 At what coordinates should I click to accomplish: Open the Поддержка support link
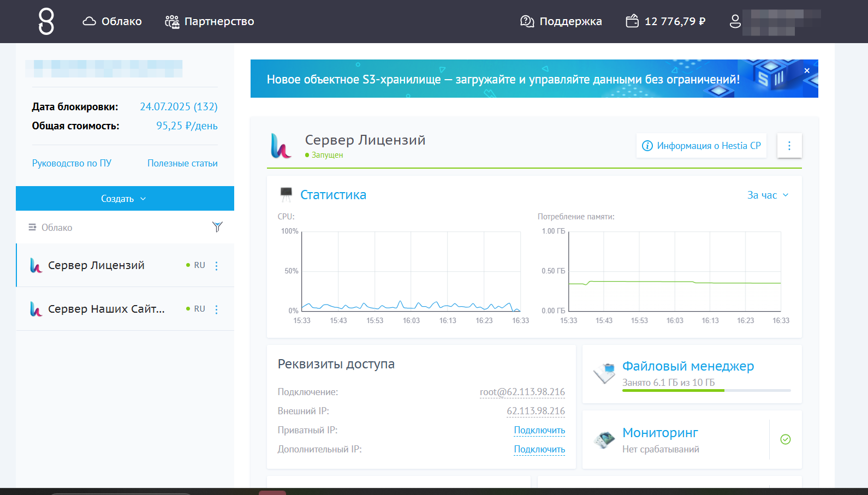(561, 21)
